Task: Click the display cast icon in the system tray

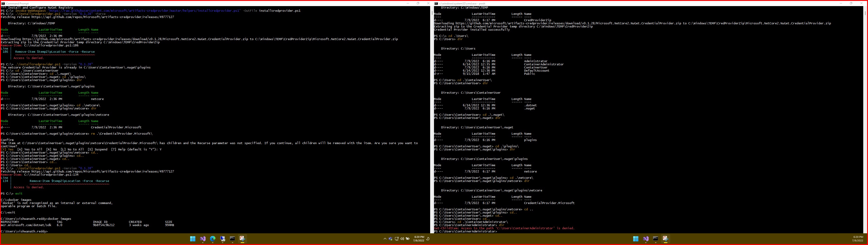Action: (397, 239)
